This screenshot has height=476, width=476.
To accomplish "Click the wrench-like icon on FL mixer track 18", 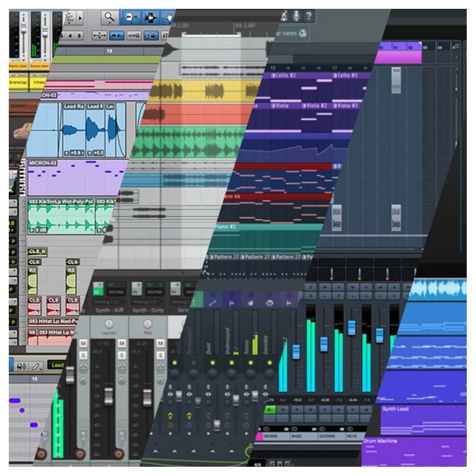I will point(213,303).
